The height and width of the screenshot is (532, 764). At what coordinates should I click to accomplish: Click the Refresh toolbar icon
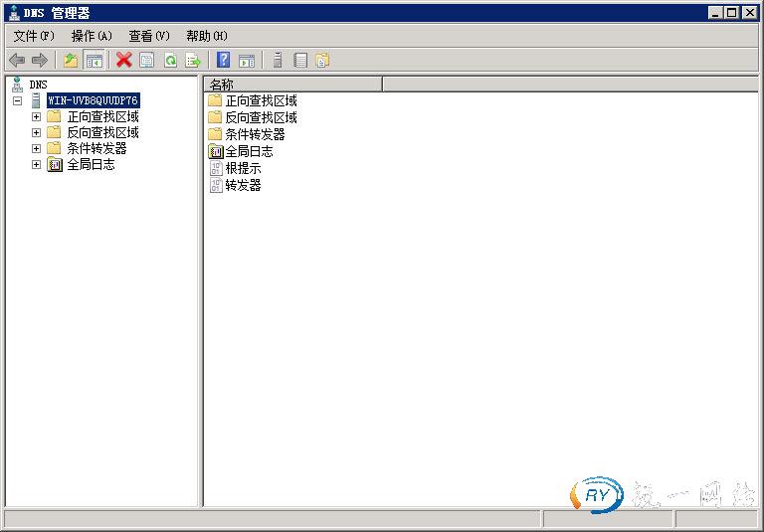coord(170,61)
